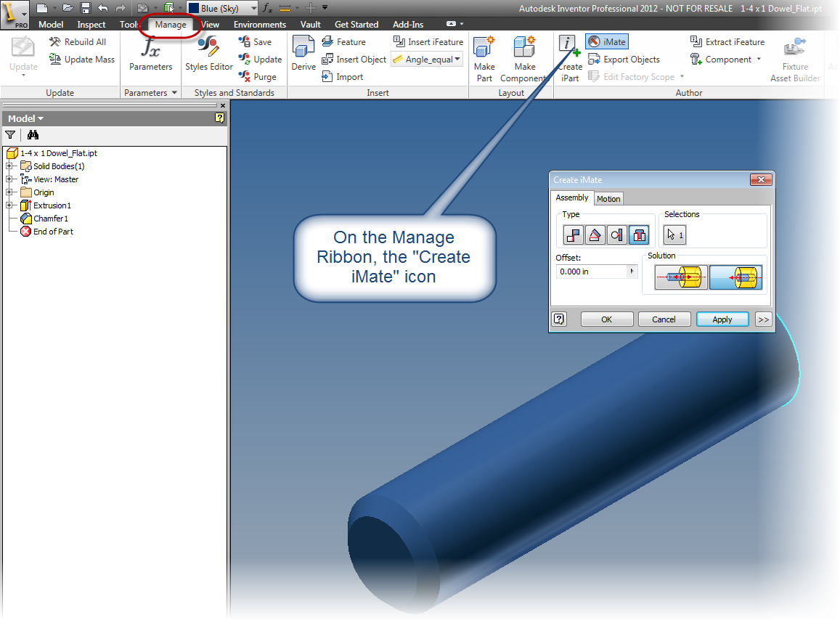This screenshot has width=840, height=620.
Task: Select the Parameters tool on the ribbon
Action: pyautogui.click(x=150, y=54)
